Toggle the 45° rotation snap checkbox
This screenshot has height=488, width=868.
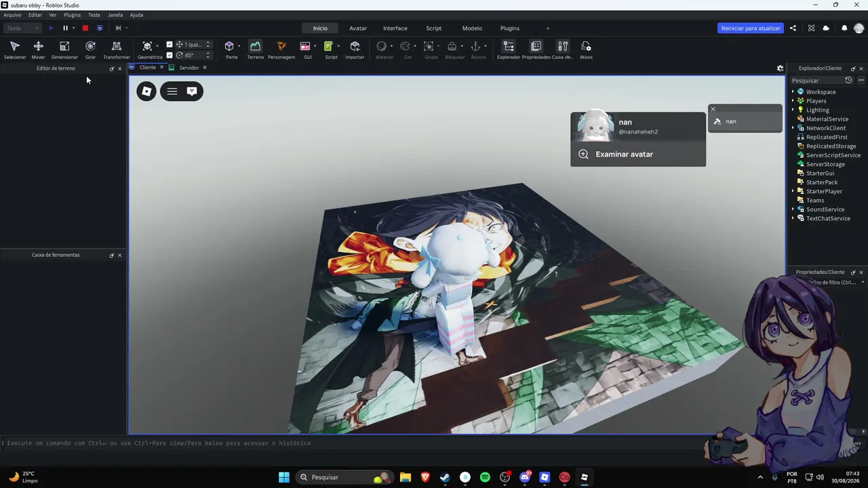click(x=170, y=55)
